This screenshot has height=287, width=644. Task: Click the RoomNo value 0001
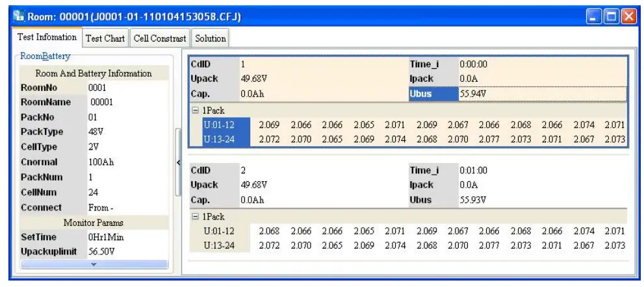97,88
